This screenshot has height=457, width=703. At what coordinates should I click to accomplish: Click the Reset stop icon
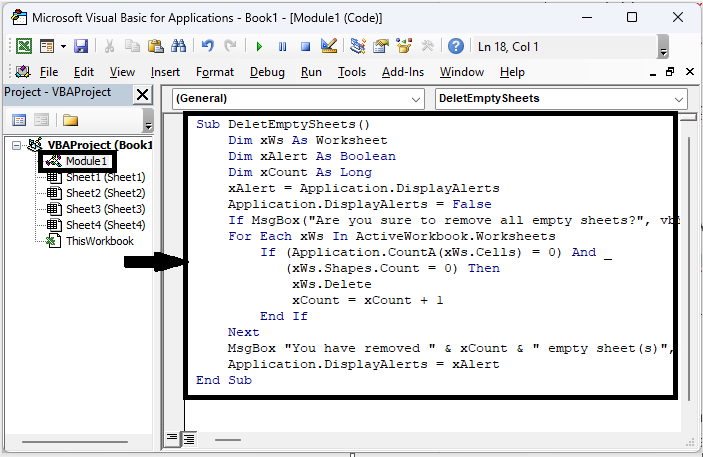tap(305, 46)
